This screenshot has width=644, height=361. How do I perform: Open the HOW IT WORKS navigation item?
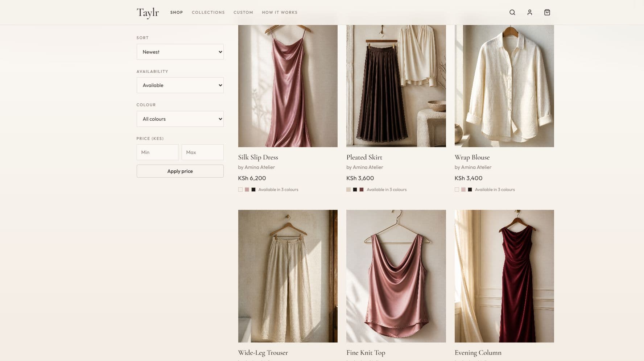[280, 12]
